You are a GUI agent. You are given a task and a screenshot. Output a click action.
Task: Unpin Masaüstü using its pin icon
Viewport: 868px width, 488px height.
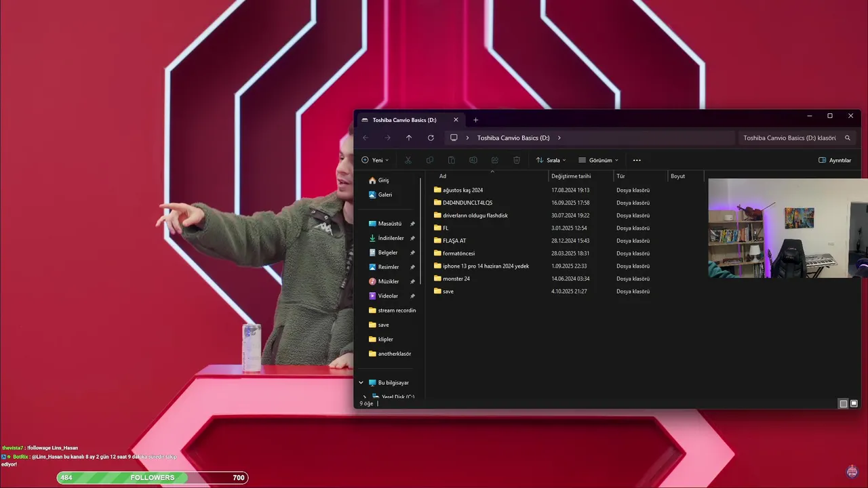pos(412,224)
